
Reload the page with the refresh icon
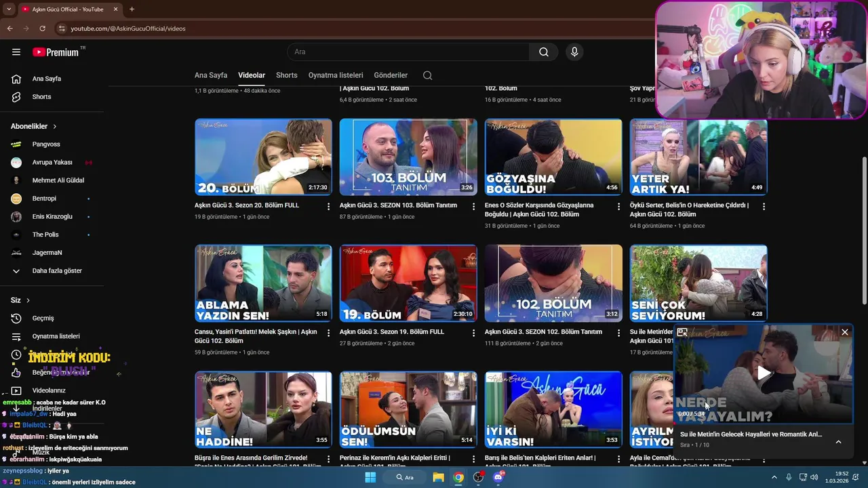pos(42,28)
